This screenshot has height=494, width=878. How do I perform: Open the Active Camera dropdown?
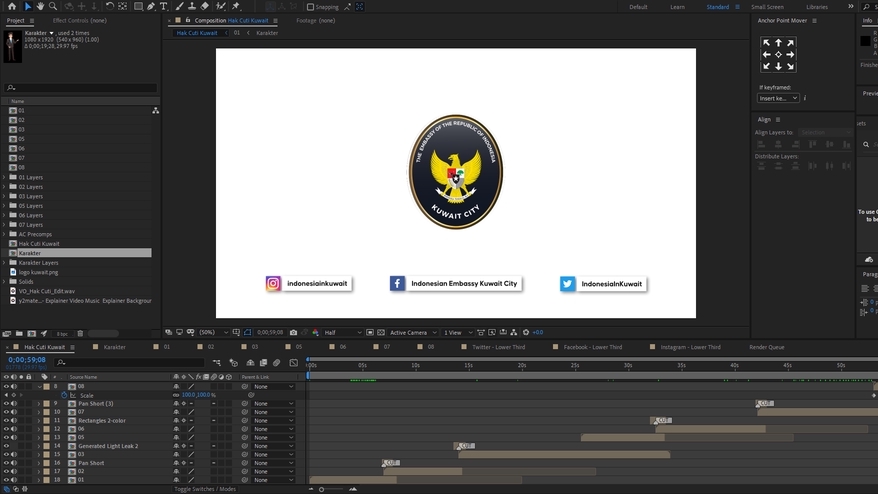tap(413, 332)
